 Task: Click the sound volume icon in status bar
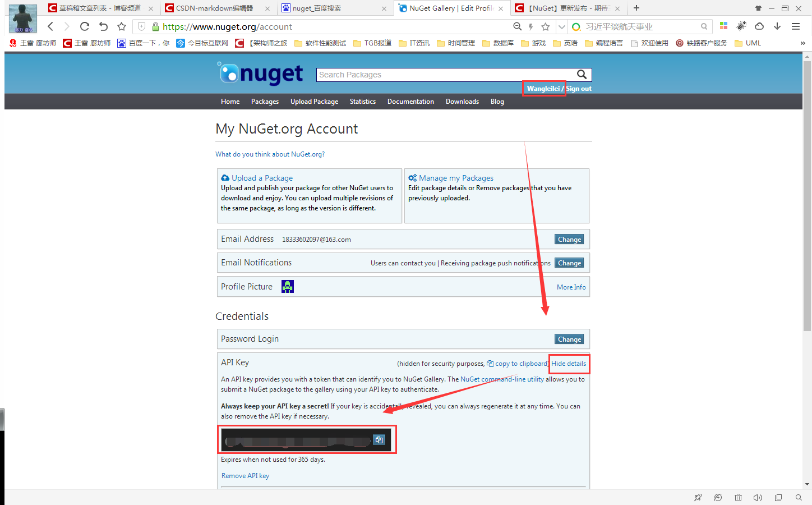[x=758, y=498]
